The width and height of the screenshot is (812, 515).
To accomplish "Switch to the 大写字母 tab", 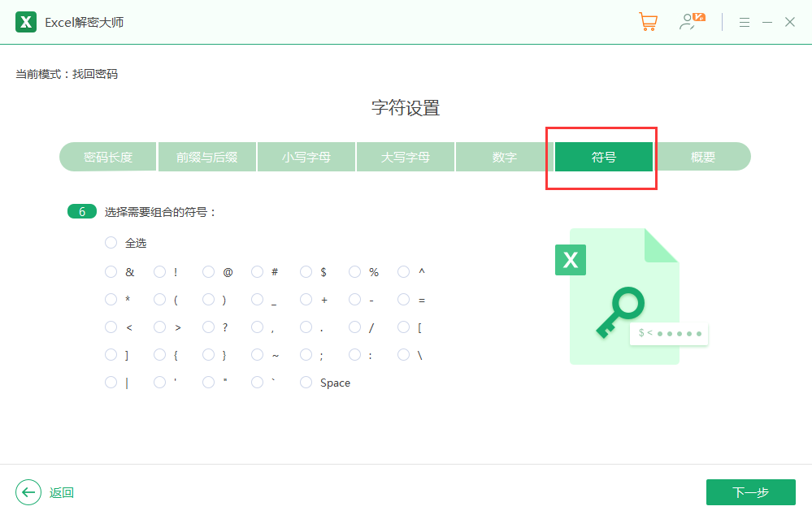I will point(406,157).
